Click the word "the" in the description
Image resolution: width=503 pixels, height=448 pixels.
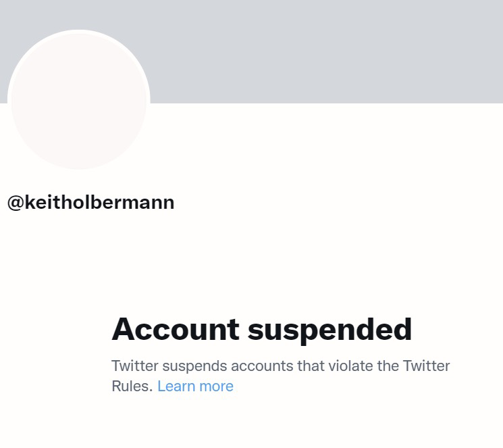[x=388, y=366]
